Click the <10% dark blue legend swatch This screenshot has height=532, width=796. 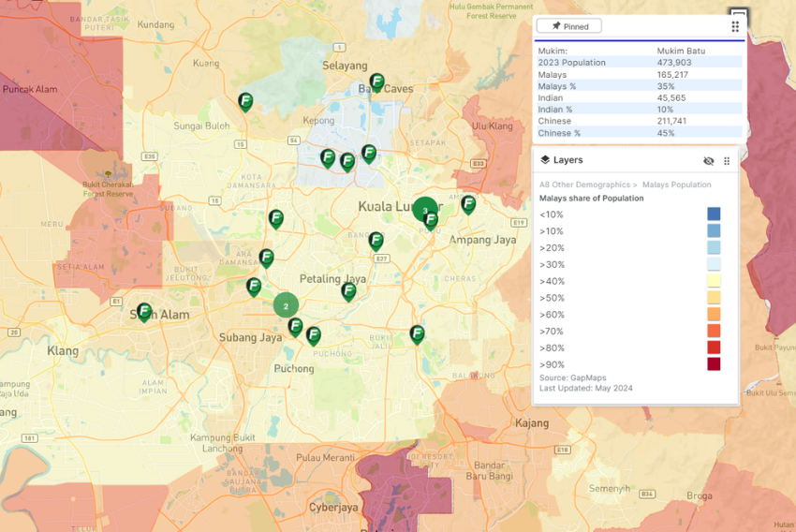coord(714,214)
